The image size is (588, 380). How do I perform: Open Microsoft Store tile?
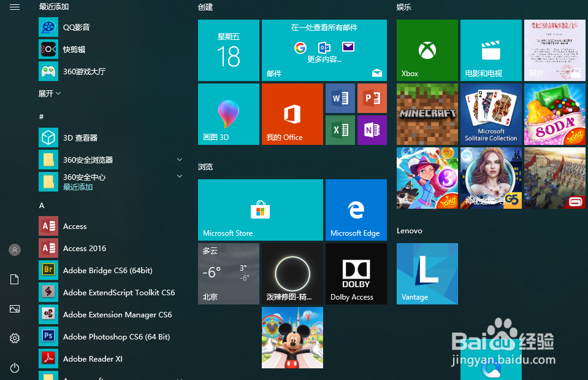(x=260, y=210)
